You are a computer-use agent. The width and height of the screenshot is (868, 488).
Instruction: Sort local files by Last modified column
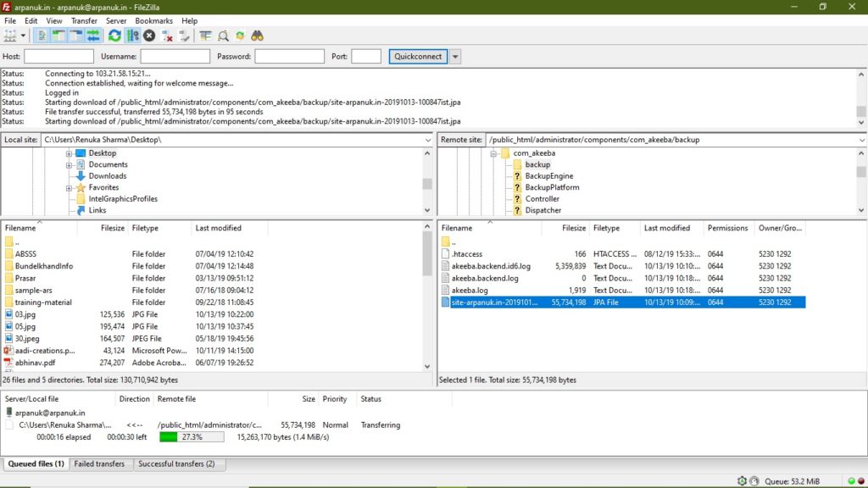(229, 228)
